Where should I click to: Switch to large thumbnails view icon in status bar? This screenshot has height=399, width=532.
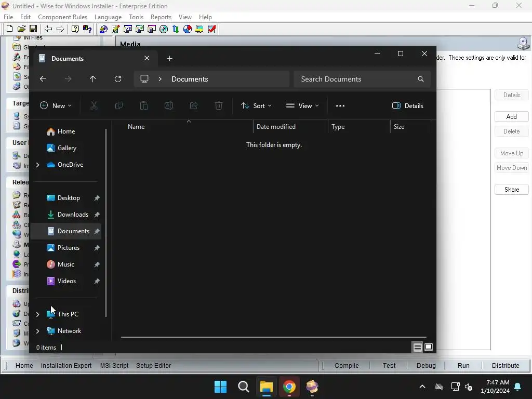429,347
